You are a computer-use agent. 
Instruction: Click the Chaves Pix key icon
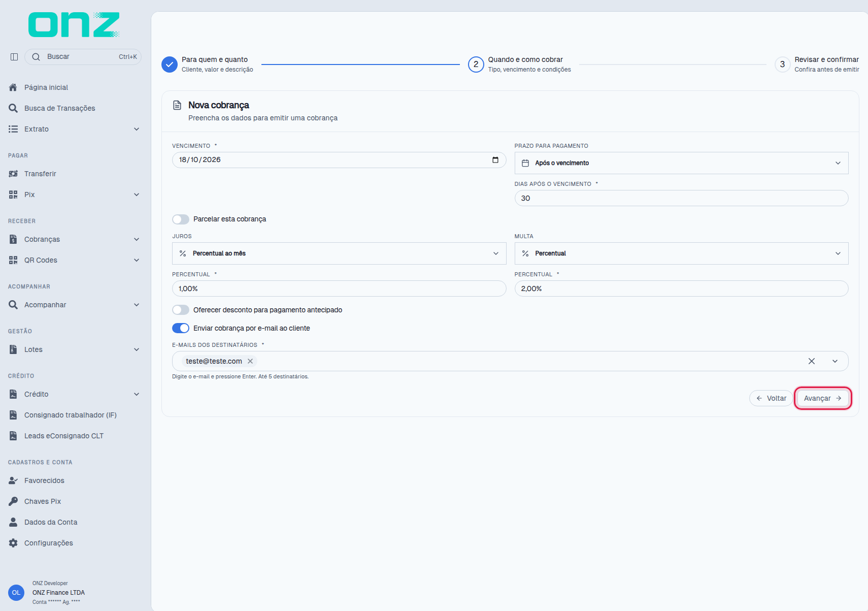[x=13, y=501]
